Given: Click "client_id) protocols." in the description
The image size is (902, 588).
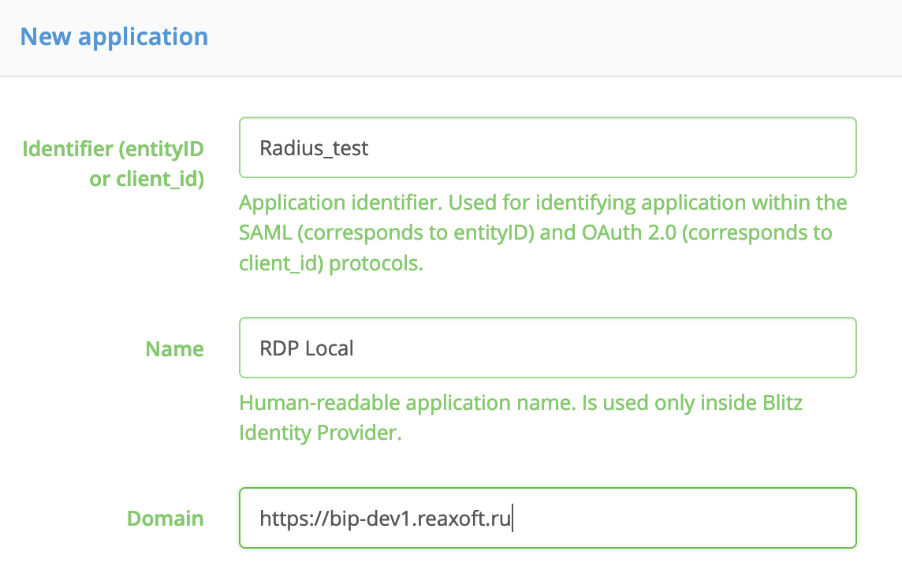Looking at the screenshot, I should (x=331, y=263).
